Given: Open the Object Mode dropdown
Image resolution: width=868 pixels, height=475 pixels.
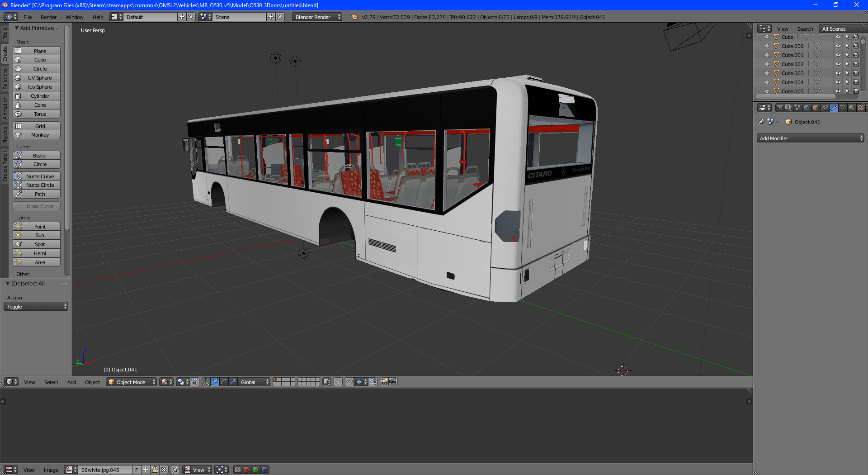Looking at the screenshot, I should pos(132,382).
